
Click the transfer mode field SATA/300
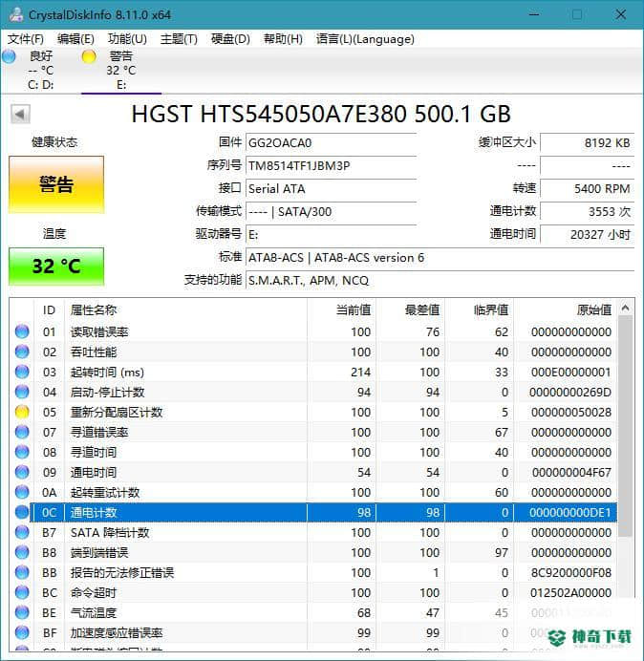click(331, 212)
